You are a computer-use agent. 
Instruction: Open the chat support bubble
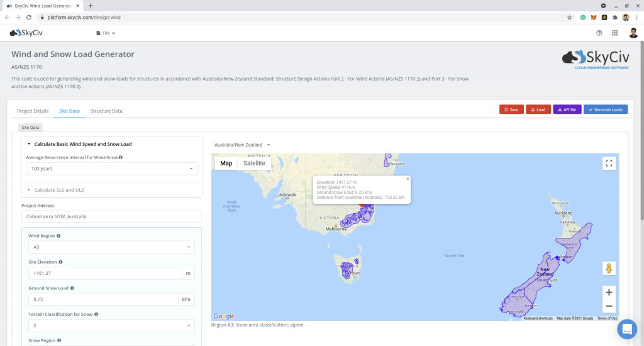pos(626,329)
